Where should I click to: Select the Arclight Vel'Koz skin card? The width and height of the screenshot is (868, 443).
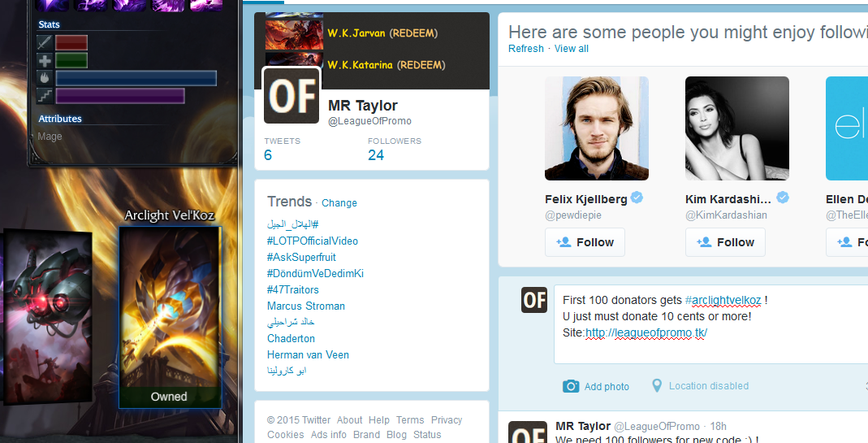tap(170, 316)
